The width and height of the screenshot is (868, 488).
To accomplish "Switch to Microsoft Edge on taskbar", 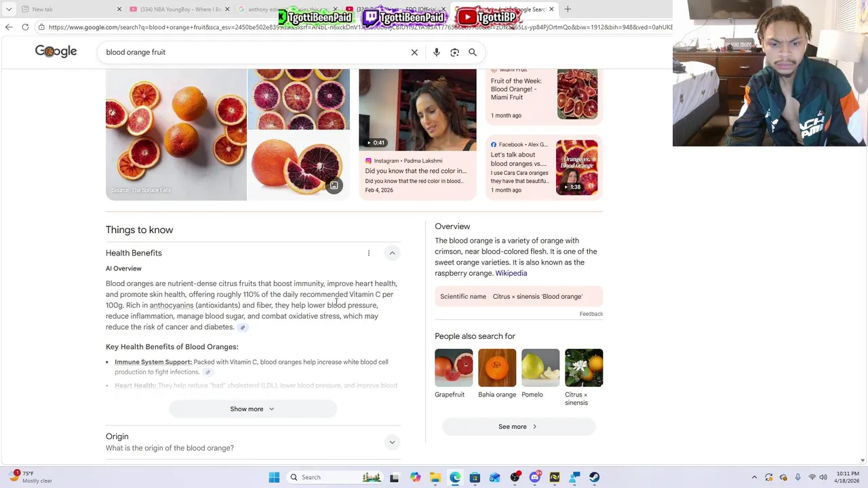I will tap(455, 477).
